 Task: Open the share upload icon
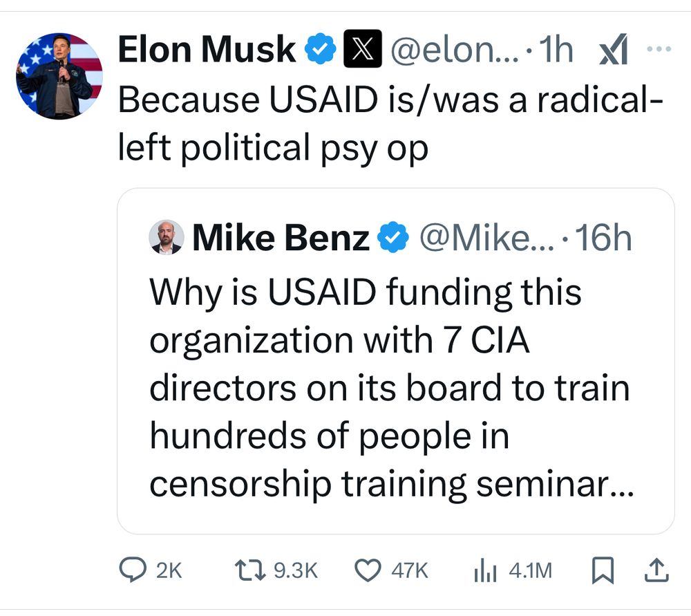[656, 570]
